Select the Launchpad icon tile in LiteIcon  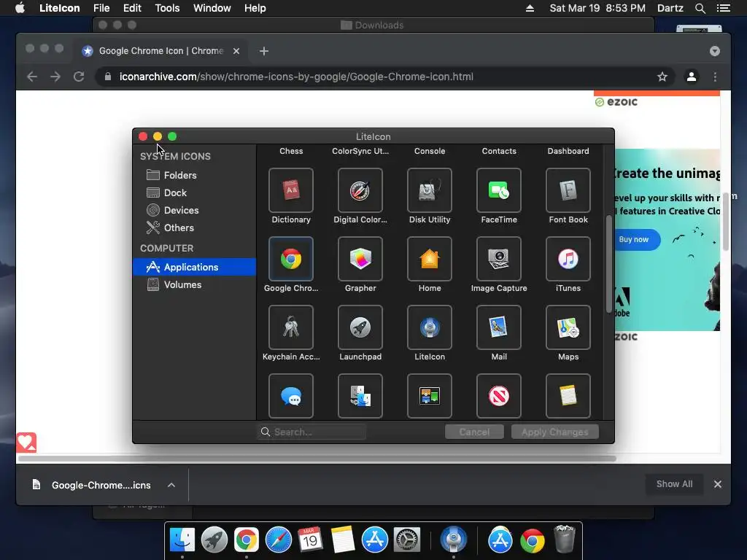[x=360, y=327]
